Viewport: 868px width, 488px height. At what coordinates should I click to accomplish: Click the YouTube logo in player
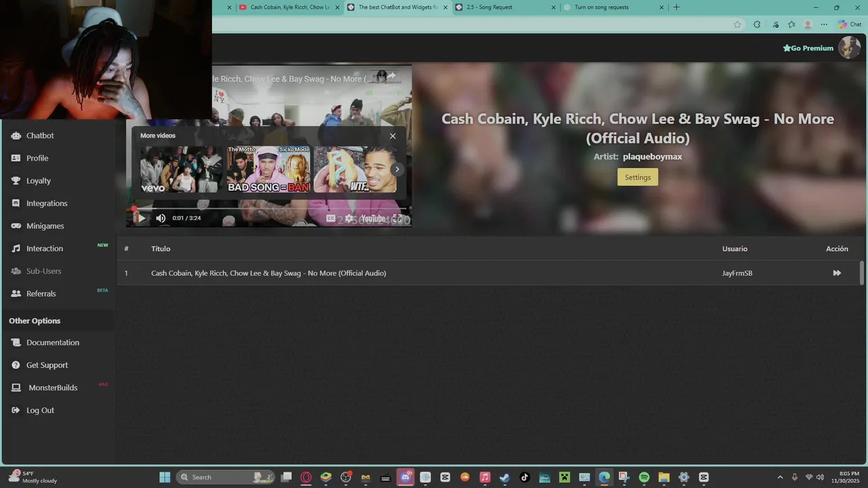pos(373,218)
